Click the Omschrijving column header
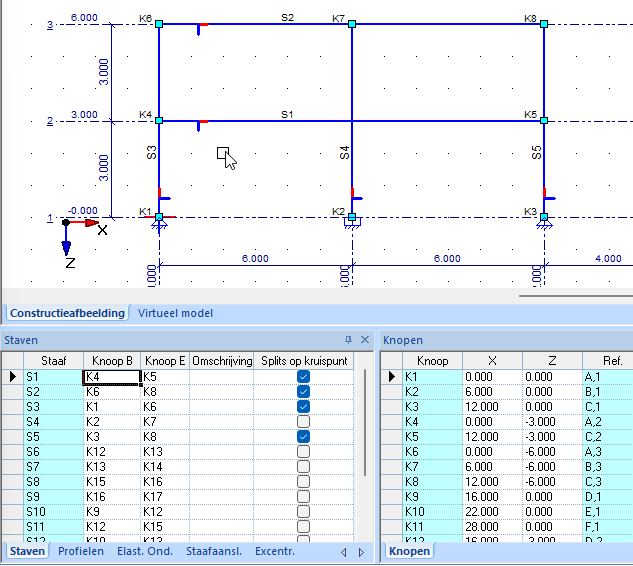This screenshot has height=566, width=633. (222, 361)
